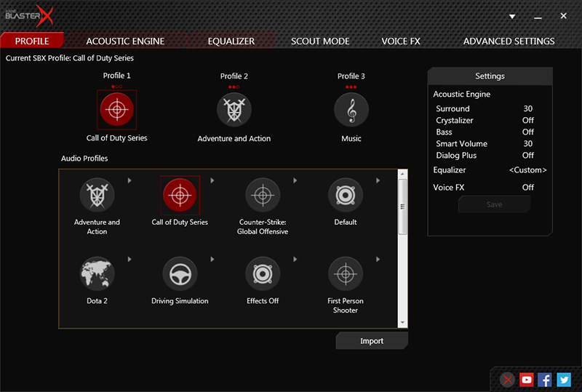The height and width of the screenshot is (392, 582).
Task: Expand arrow next to Adventure and Action profile
Action: pyautogui.click(x=129, y=180)
